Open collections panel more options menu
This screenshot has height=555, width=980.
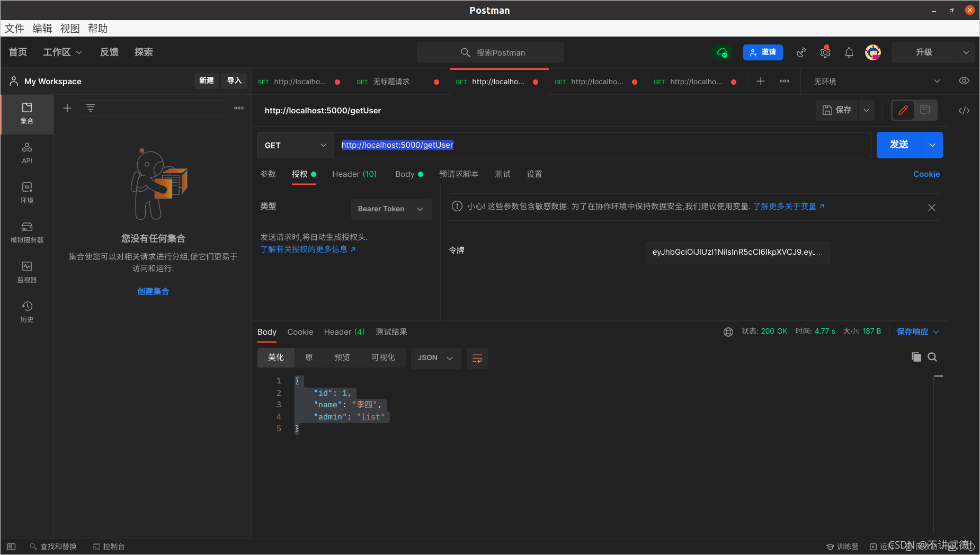tap(239, 108)
